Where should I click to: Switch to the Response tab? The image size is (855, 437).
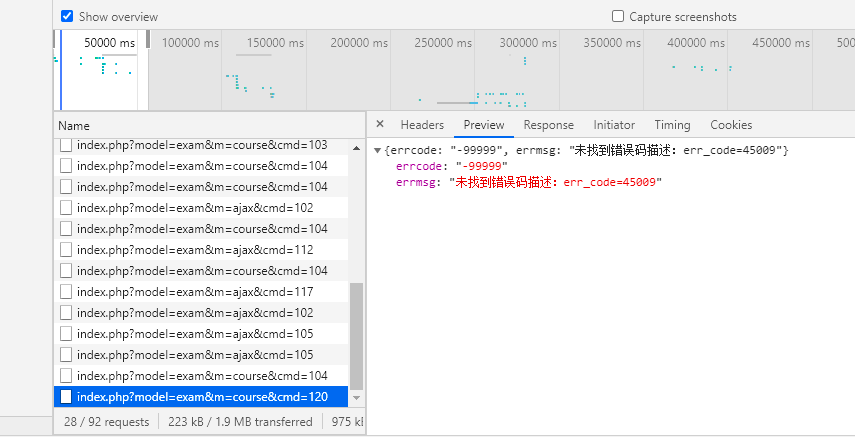(549, 125)
